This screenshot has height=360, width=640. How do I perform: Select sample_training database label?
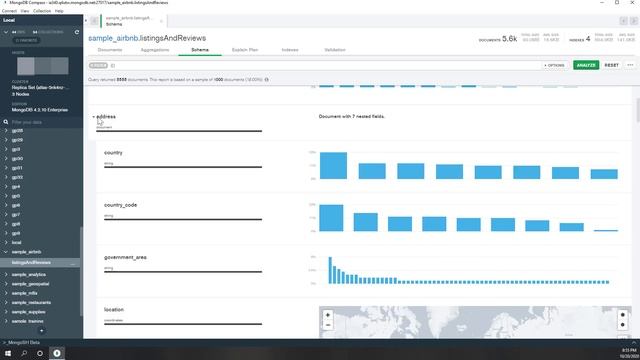point(28,322)
